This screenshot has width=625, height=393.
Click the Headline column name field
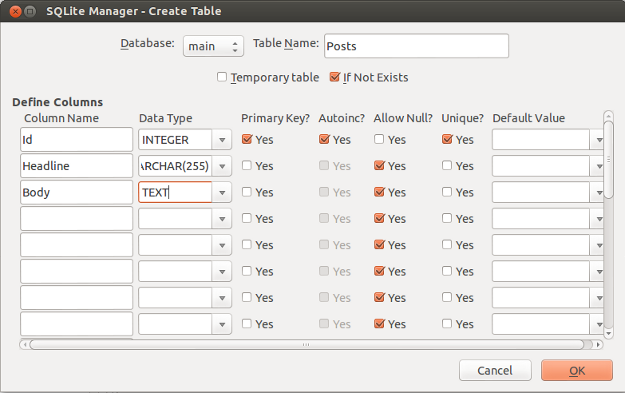coord(77,166)
